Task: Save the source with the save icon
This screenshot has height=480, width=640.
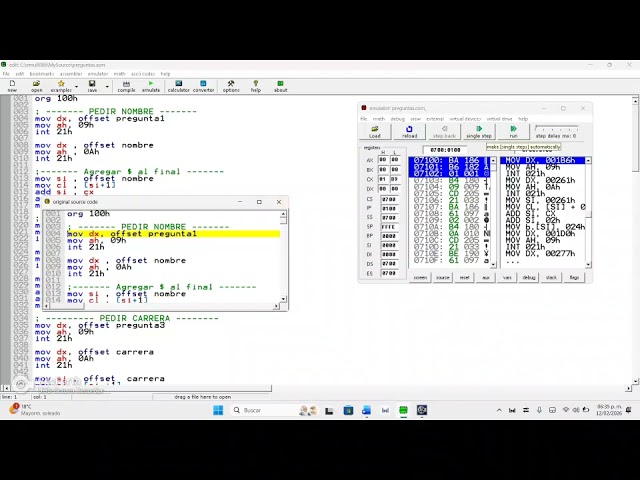Action: tap(92, 86)
